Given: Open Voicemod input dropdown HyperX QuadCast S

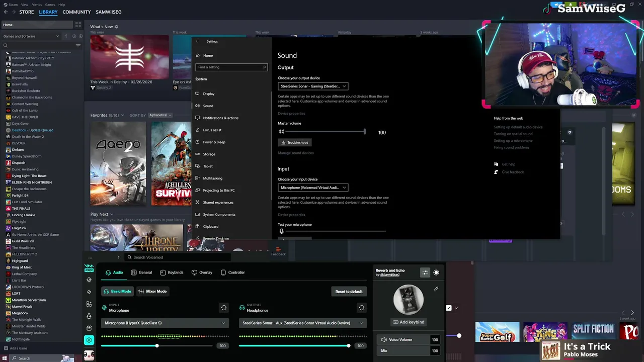Looking at the screenshot, I should pos(165,323).
